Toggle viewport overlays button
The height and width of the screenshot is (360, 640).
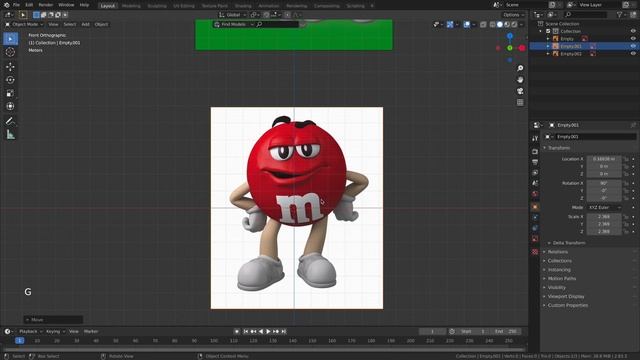pos(467,24)
